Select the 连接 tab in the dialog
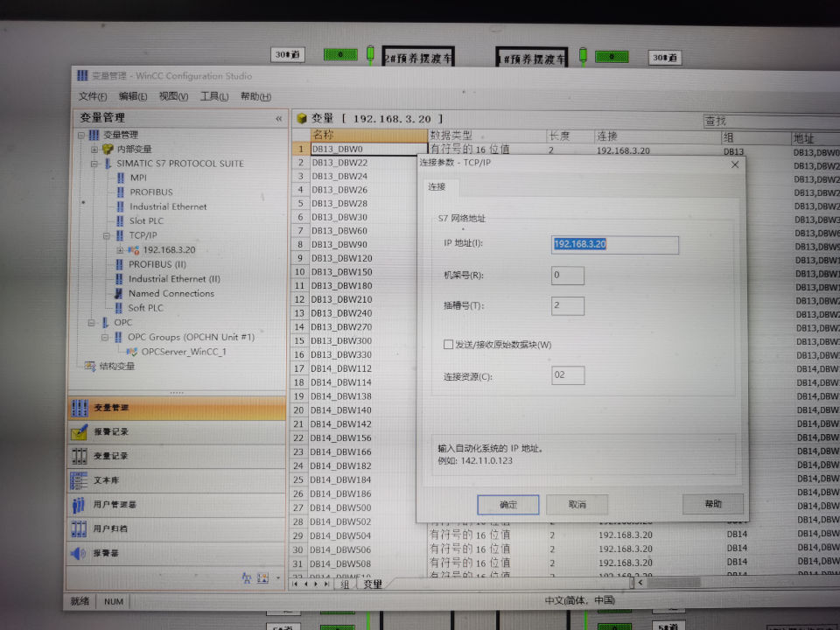This screenshot has width=840, height=630. tap(437, 186)
